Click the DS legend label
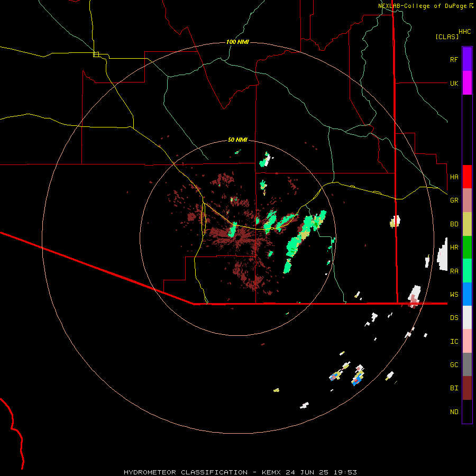This screenshot has height=476, width=476. 454,318
